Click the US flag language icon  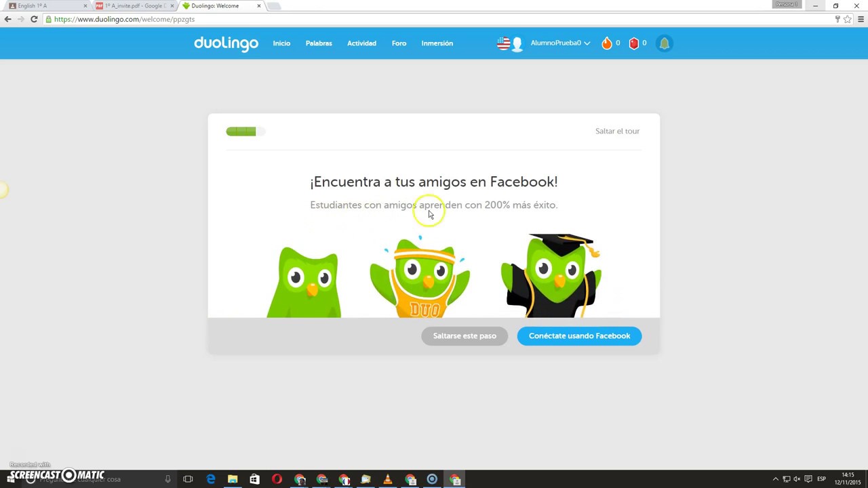coord(503,43)
